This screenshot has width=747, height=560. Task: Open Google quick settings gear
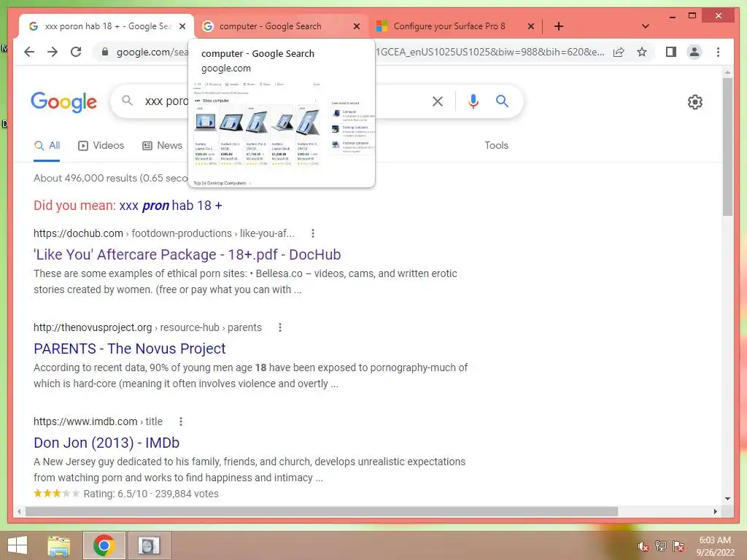[x=694, y=101]
